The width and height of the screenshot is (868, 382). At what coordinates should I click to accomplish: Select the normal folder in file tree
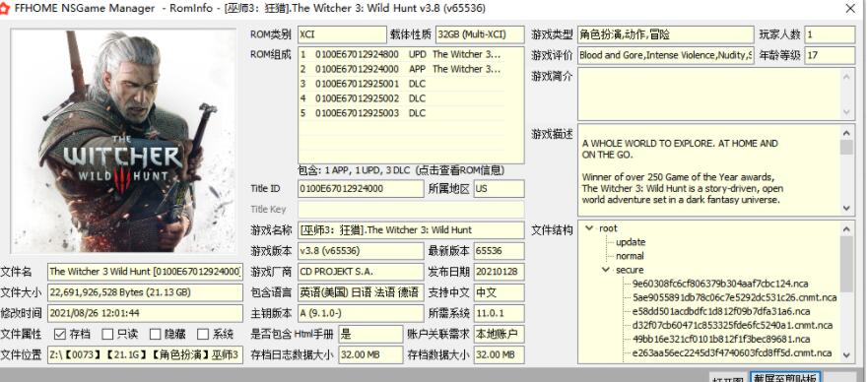click(630, 256)
